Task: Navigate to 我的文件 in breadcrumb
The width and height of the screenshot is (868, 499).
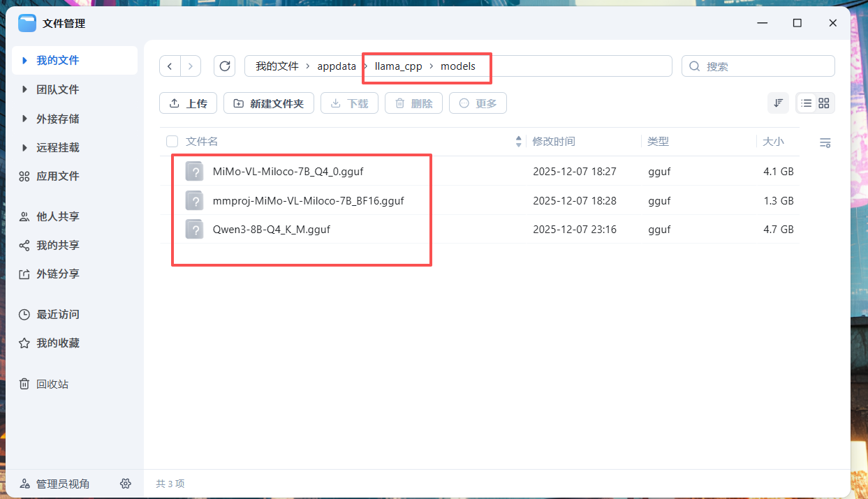Action: point(277,66)
